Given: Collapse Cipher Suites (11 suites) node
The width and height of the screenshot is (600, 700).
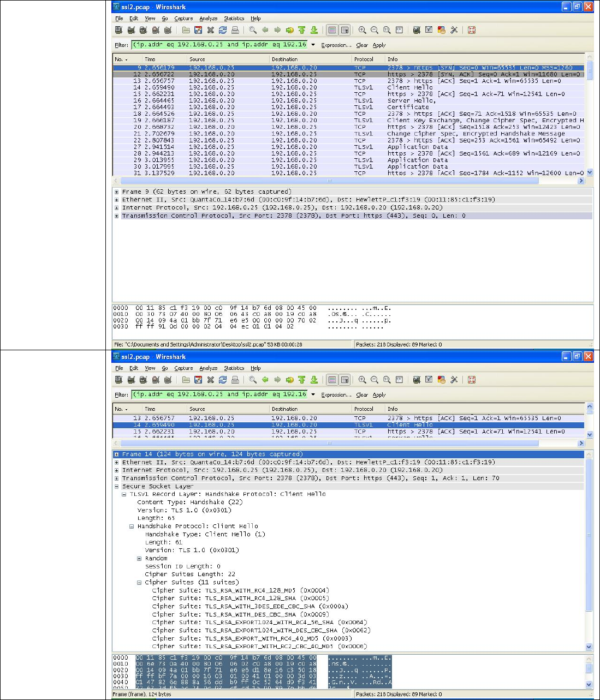Looking at the screenshot, I should pyautogui.click(x=139, y=583).
